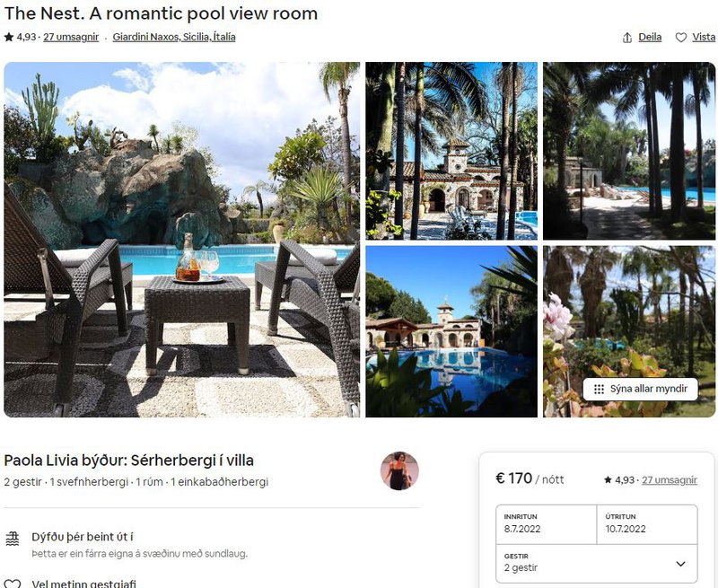Open the 27 umsagnir reviews link under title
Viewport: 718px width, 588px height.
coord(71,37)
